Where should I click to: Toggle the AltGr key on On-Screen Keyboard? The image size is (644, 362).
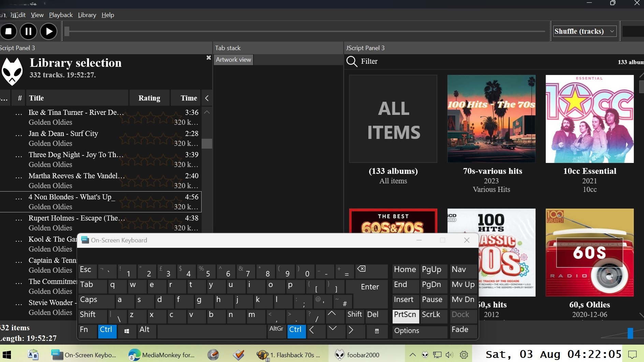coord(277,331)
